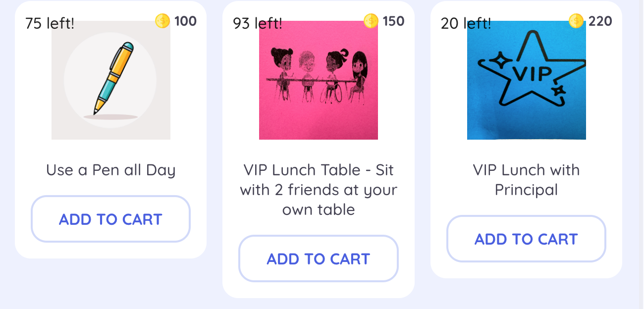Click the 150 coin price

point(393,21)
